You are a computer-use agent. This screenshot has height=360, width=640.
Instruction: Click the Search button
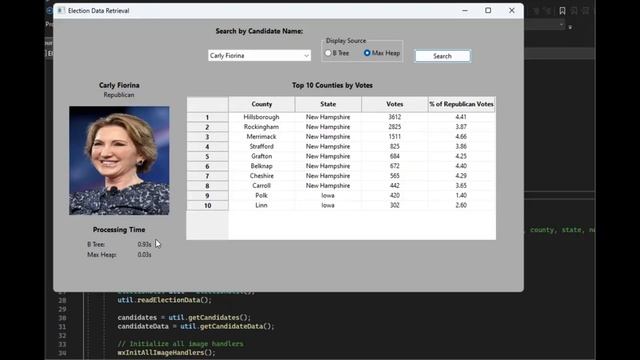click(442, 56)
